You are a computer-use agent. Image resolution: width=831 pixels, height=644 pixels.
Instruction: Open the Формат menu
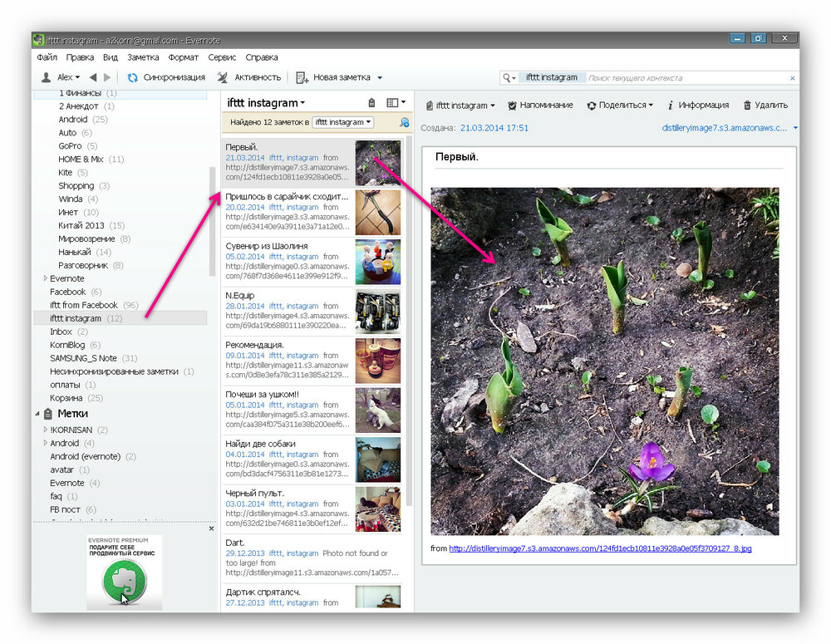click(x=183, y=57)
